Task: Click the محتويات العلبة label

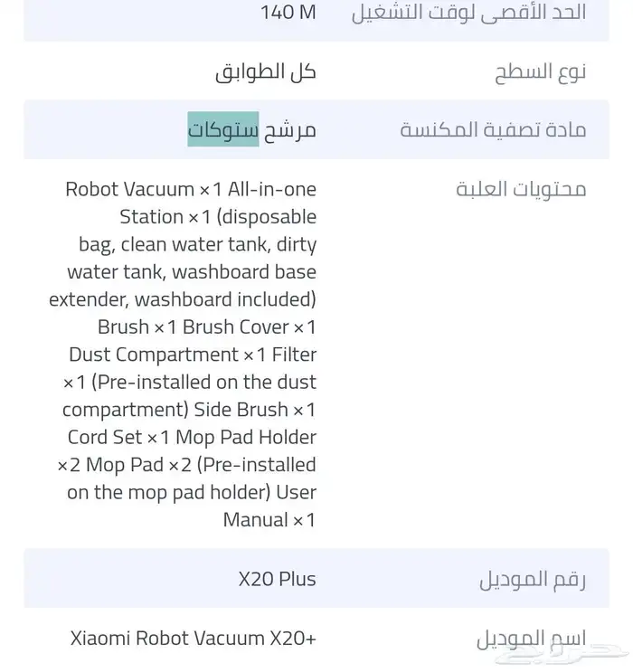Action: pyautogui.click(x=520, y=189)
